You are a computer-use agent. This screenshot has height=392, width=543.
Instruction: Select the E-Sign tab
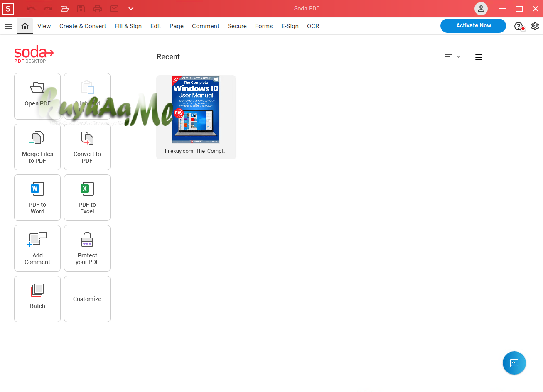290,26
